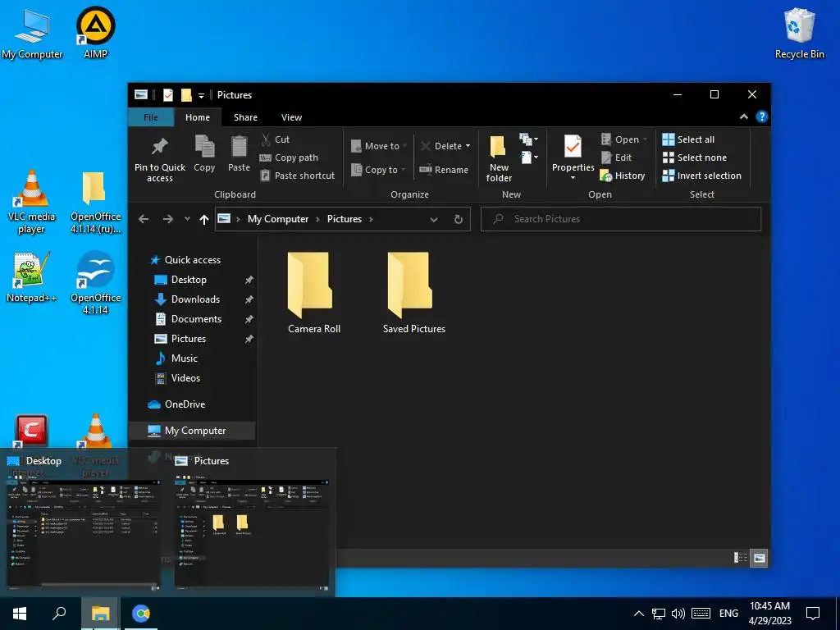Open Recent locations dropdown arrow
The height and width of the screenshot is (630, 840).
click(187, 219)
